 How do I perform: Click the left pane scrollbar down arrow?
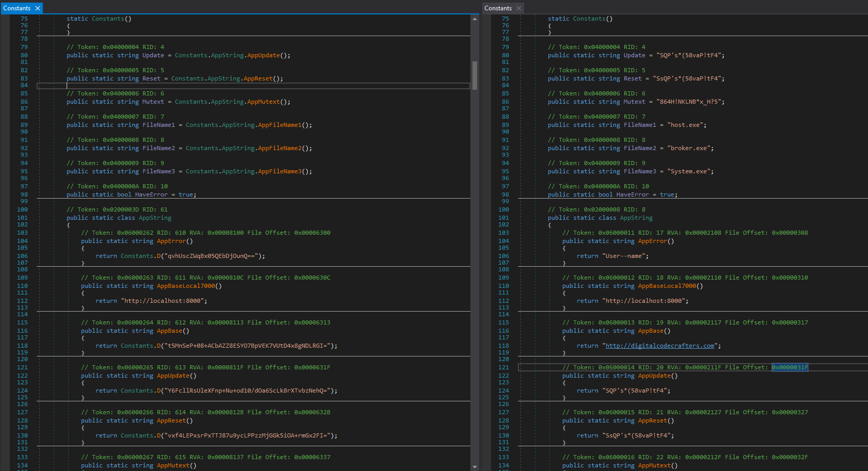point(475,467)
